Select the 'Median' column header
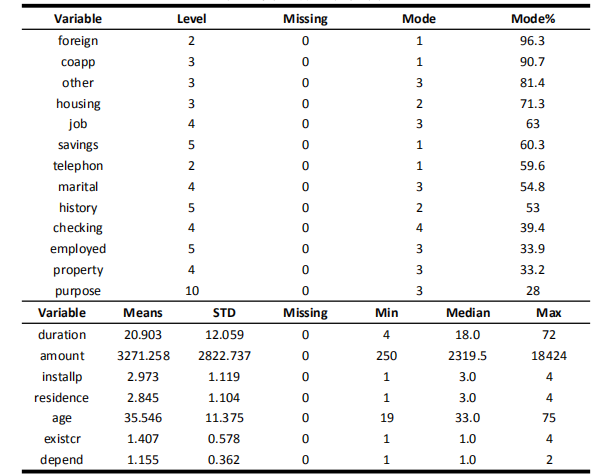The image size is (600, 474). (x=465, y=313)
